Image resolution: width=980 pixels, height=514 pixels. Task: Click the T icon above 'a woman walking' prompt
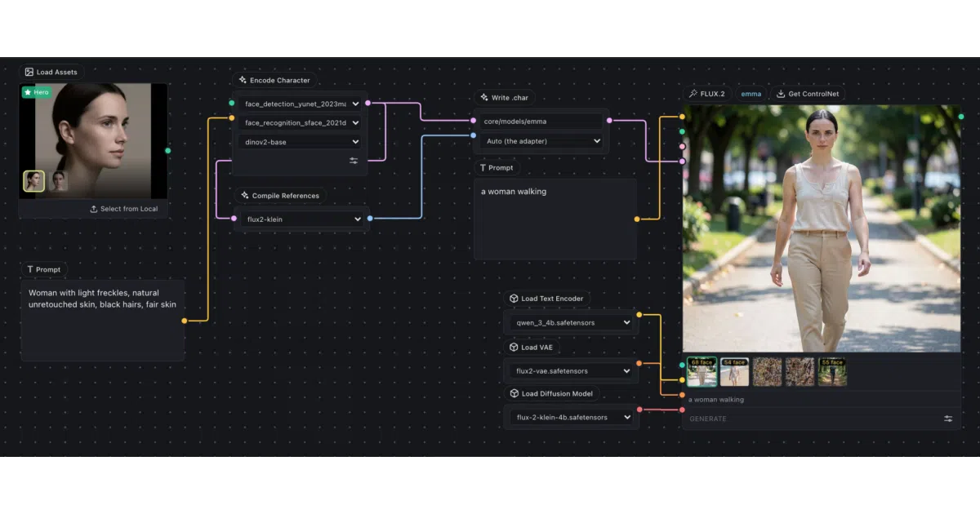[483, 168]
